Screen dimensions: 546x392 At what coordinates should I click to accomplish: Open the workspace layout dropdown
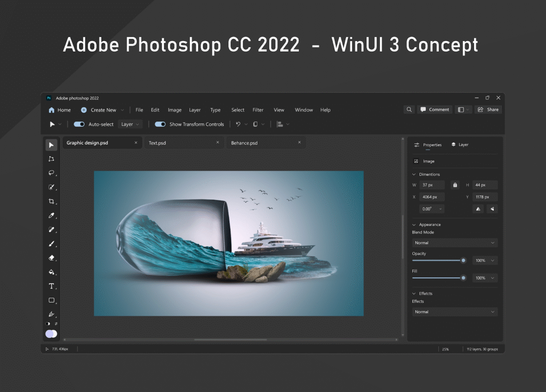coord(463,109)
